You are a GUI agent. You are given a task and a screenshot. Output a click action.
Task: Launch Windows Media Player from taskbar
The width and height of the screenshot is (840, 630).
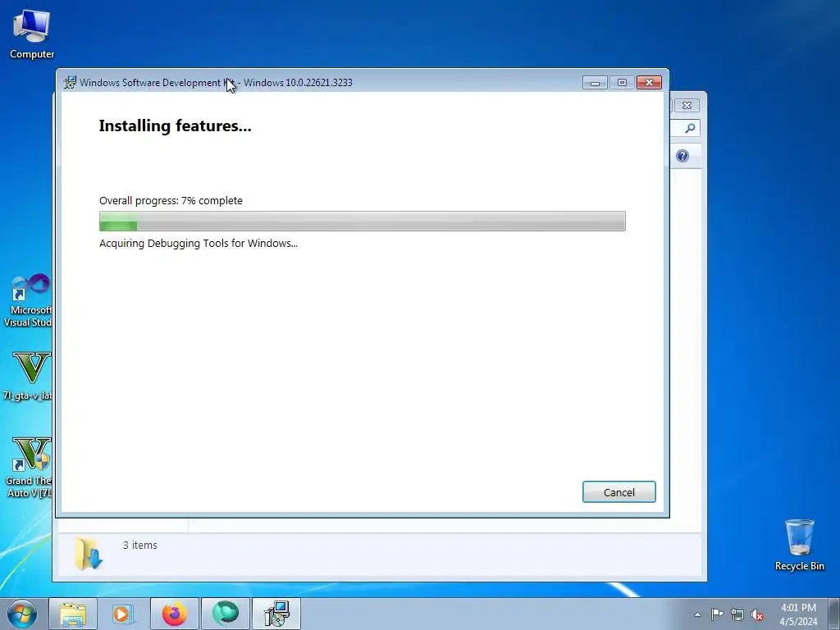pos(123,614)
